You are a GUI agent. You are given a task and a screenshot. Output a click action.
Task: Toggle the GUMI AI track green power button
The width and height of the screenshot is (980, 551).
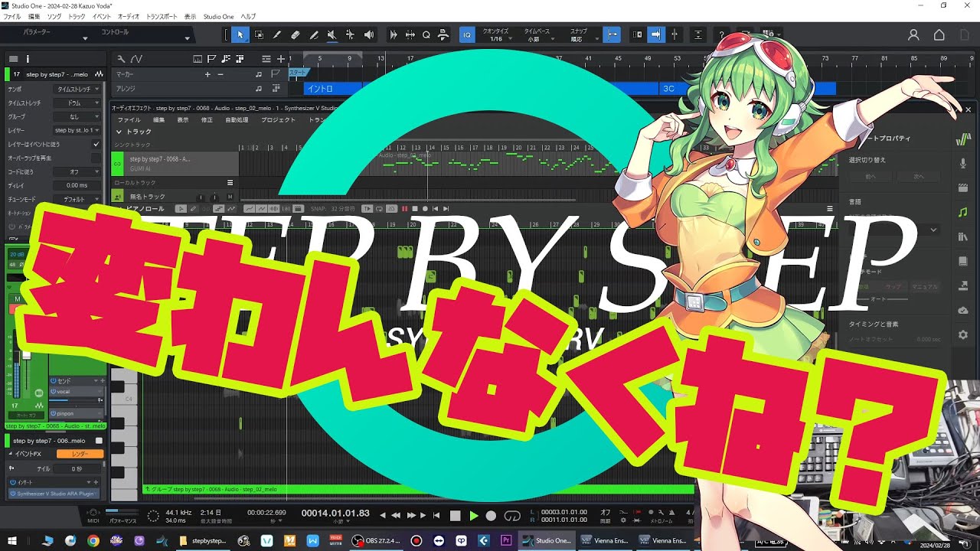pos(117,162)
